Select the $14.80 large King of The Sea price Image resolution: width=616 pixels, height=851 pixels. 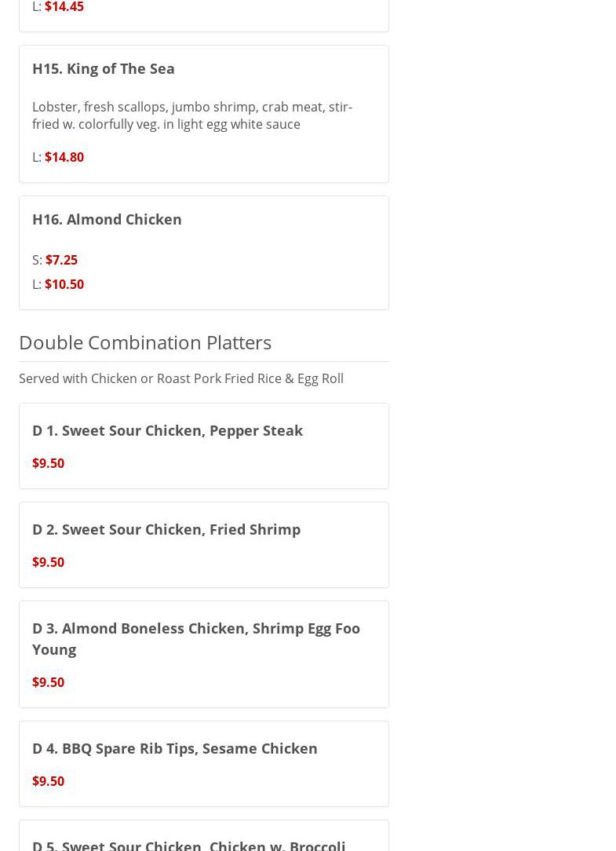pyautogui.click(x=64, y=157)
